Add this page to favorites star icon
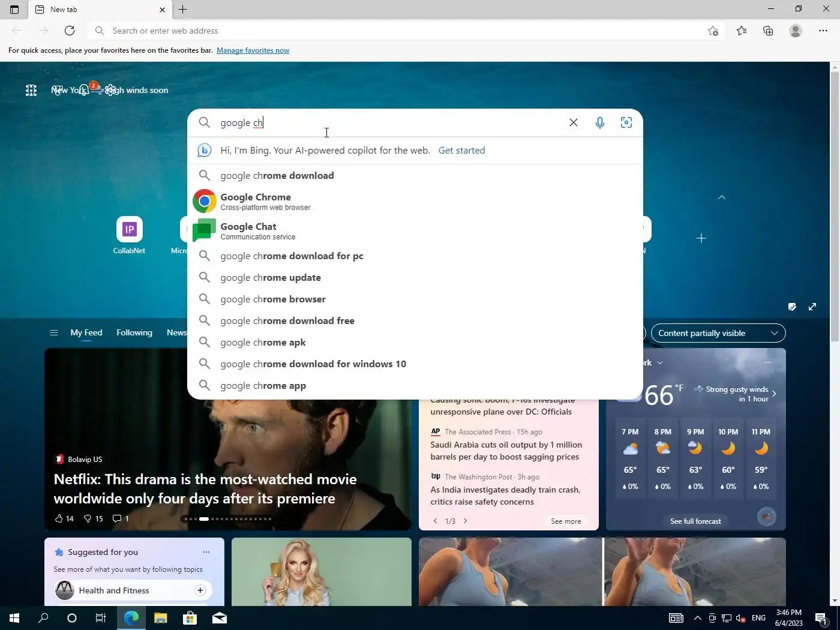 pos(712,31)
